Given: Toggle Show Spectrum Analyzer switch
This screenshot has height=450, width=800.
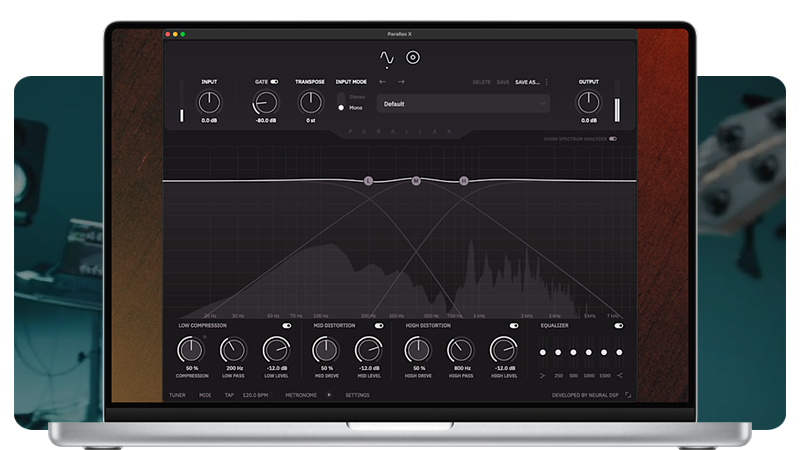Looking at the screenshot, I should tap(613, 139).
